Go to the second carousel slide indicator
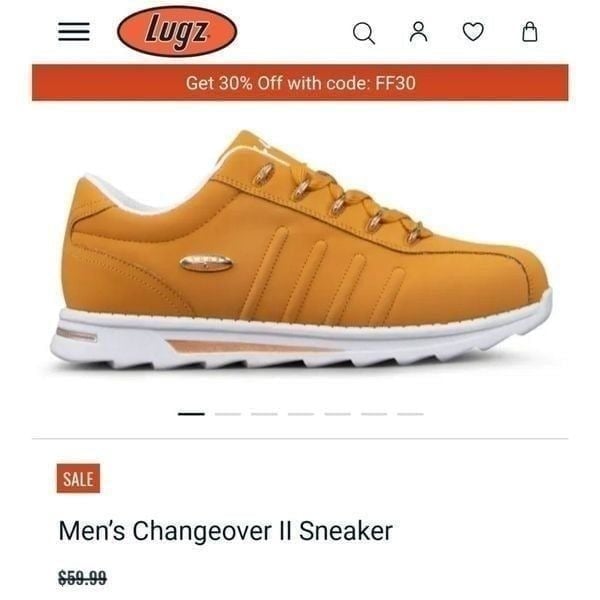Viewport: 600px width, 600px height. [x=228, y=414]
